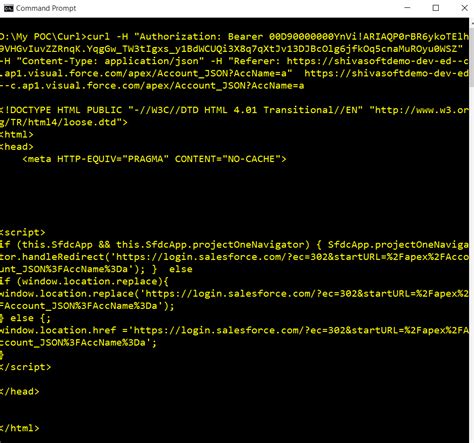This screenshot has height=443, width=474.
Task: Click the "Content-Type: application/json" header text
Action: pos(110,61)
